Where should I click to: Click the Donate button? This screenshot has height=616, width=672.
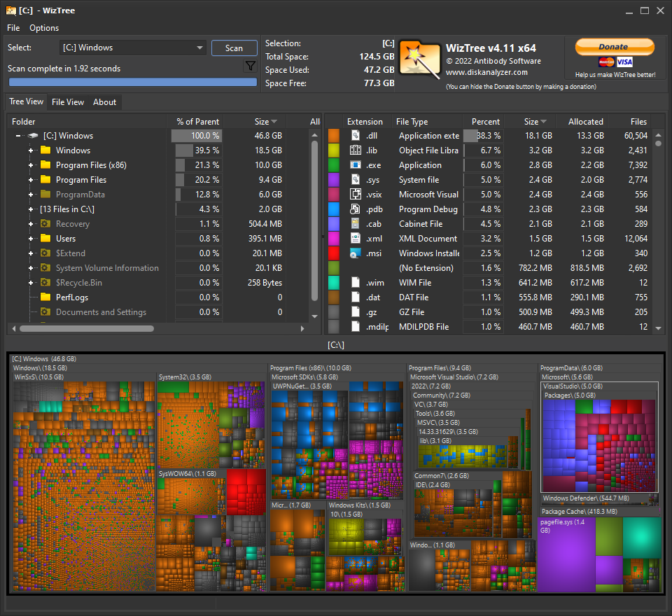(x=614, y=46)
